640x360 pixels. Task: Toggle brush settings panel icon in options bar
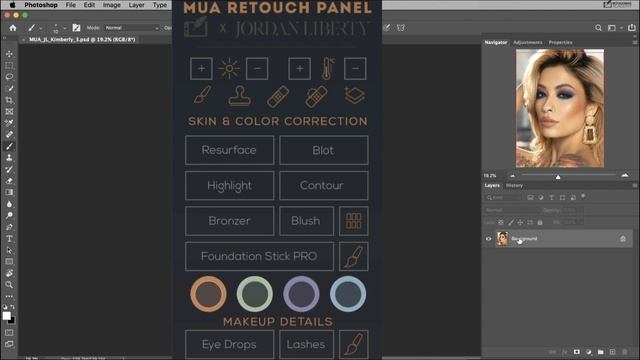[x=76, y=28]
